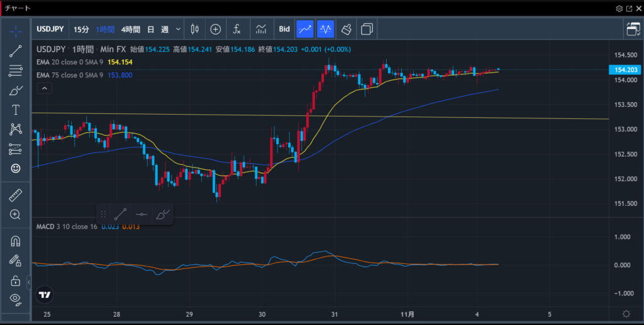The height and width of the screenshot is (325, 644).
Task: Select the Fibonacci retracement tool
Action: coord(16,71)
